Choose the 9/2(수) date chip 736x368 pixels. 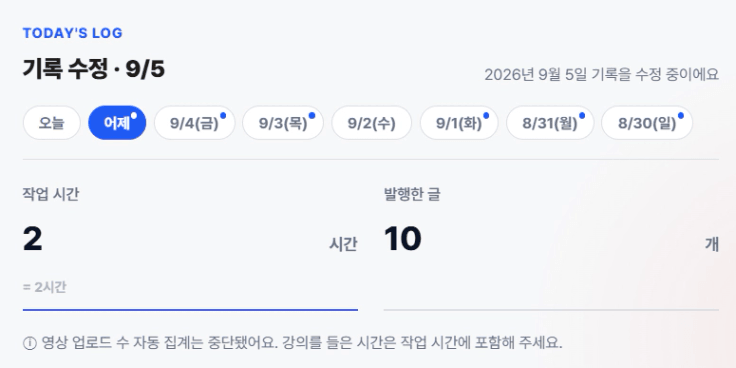point(372,123)
